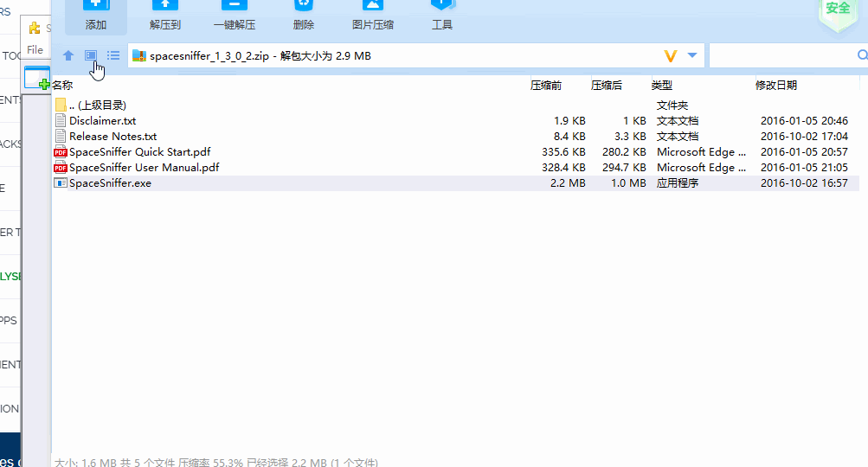Select Disclaimer.txt file
868x467 pixels.
[x=102, y=120]
